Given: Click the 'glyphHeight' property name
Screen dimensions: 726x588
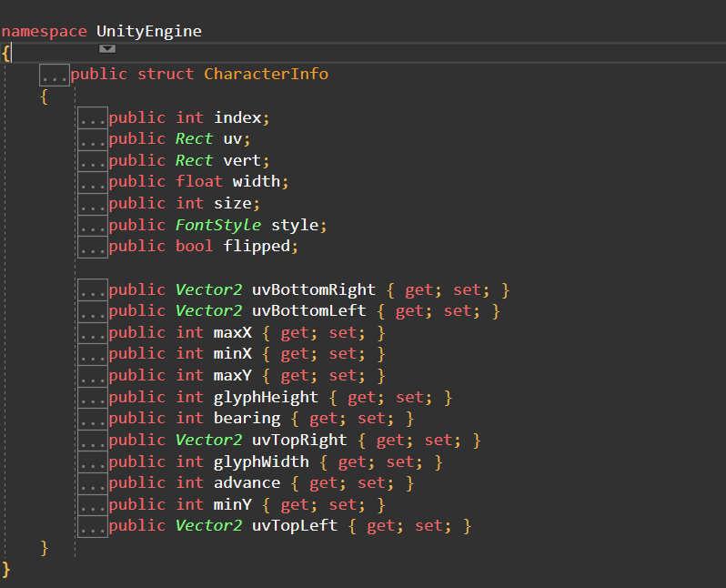Looking at the screenshot, I should click(266, 398).
